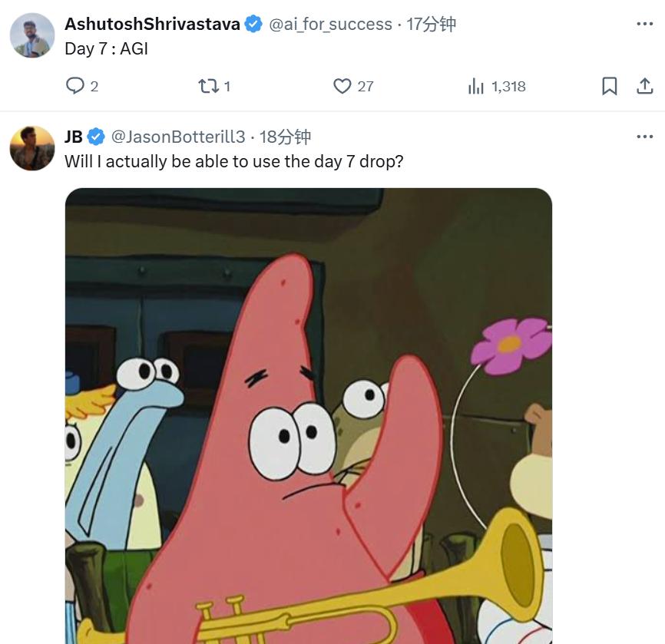Screen dimensions: 665x644
Task: Click JB's blue verified checkmark
Action: click(96, 137)
